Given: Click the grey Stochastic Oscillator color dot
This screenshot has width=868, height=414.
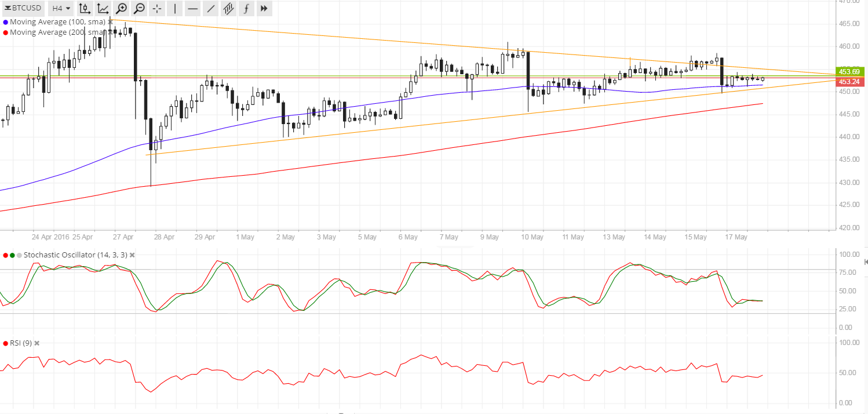Looking at the screenshot, I should pos(19,255).
